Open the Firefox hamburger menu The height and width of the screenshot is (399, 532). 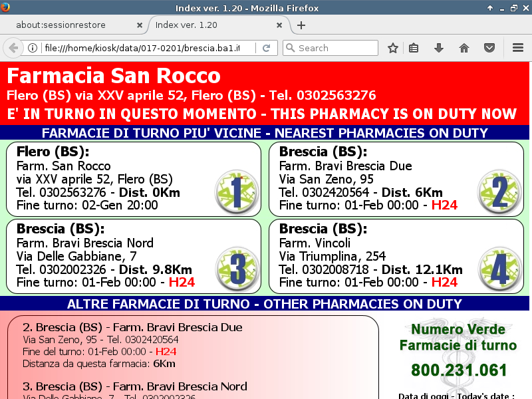pos(518,48)
